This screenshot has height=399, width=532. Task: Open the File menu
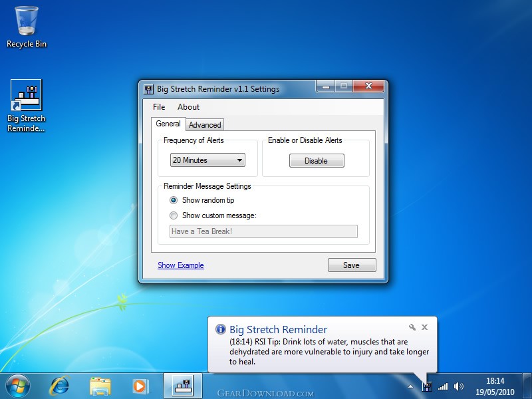coord(159,107)
